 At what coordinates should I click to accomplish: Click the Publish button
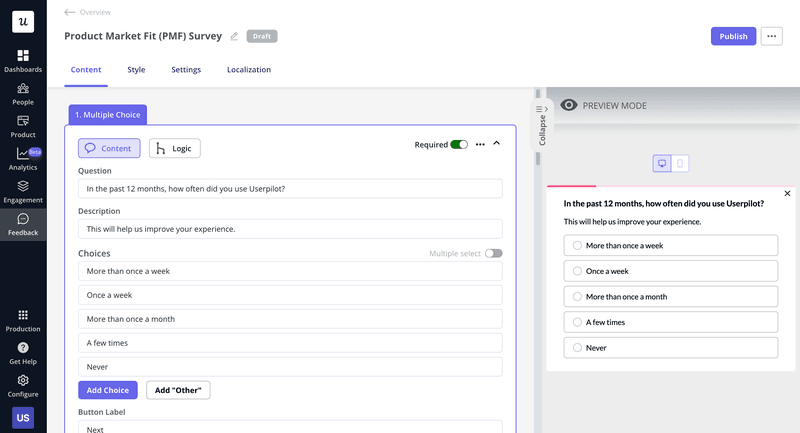pos(733,36)
